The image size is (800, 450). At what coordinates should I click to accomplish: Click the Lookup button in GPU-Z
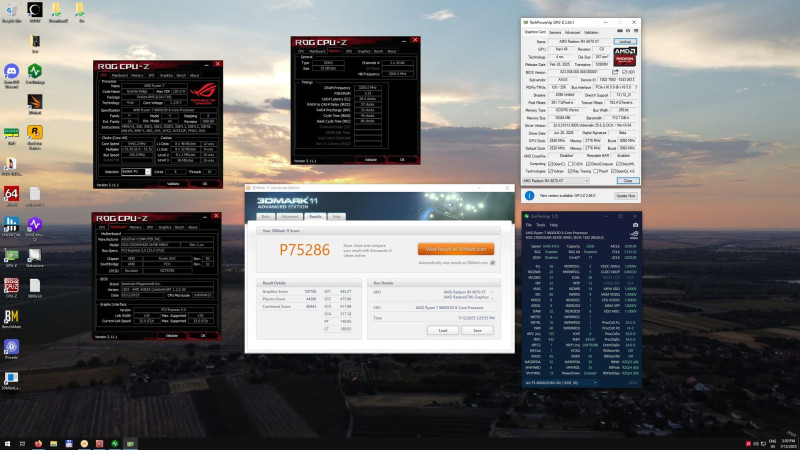625,41
